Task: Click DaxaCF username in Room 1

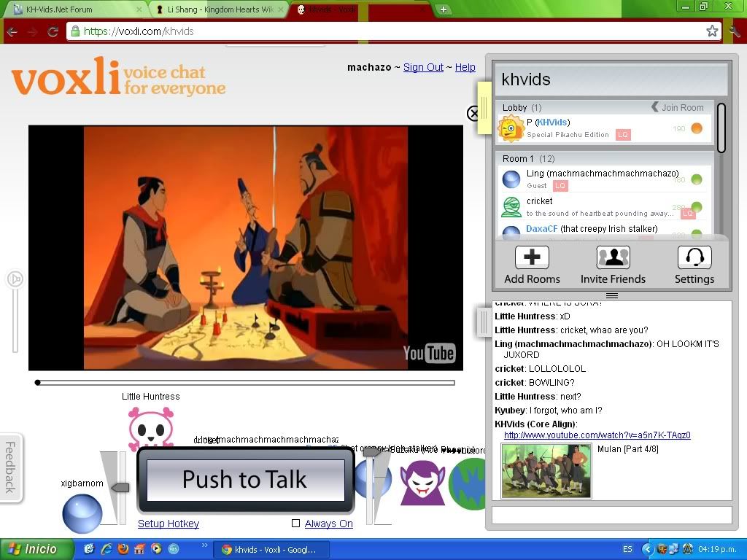Action: [542, 228]
